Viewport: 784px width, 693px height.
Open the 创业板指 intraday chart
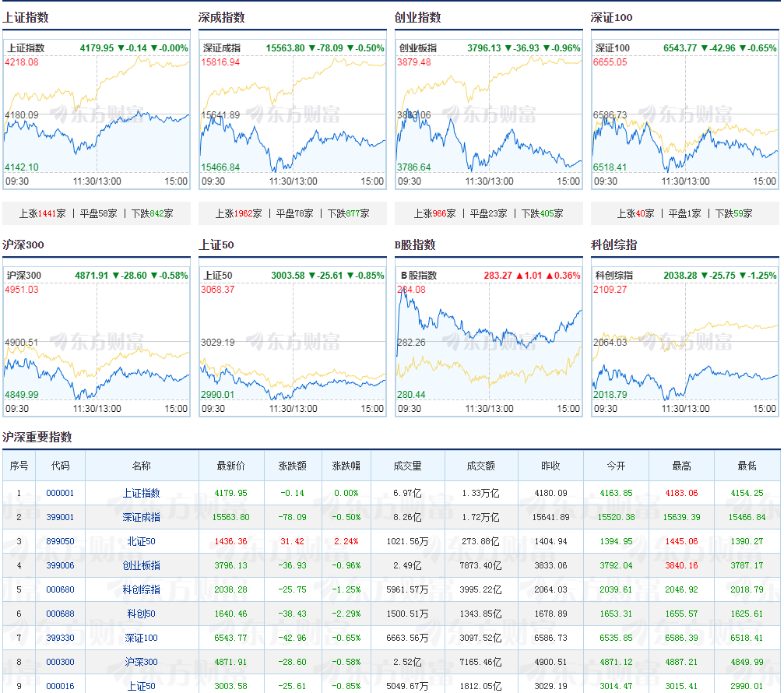click(488, 114)
